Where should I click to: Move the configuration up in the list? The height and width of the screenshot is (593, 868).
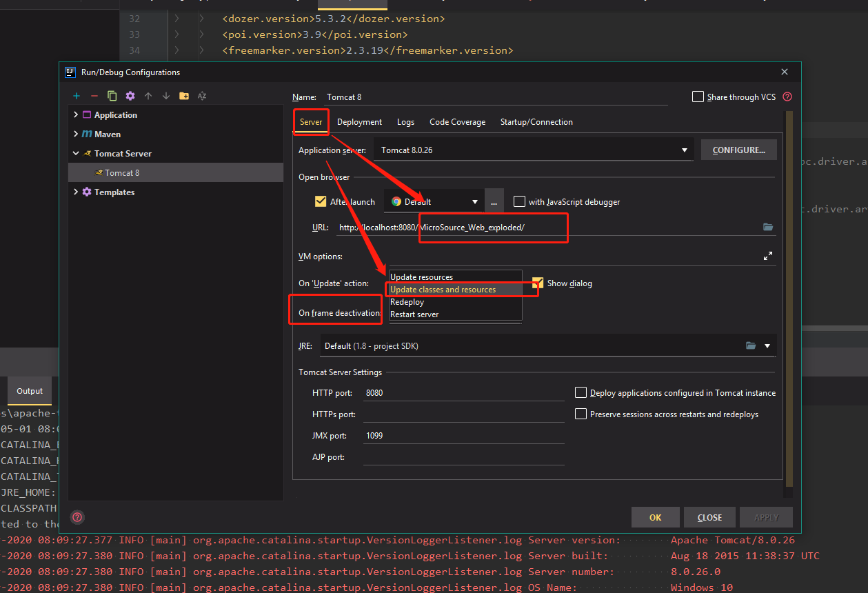[148, 96]
